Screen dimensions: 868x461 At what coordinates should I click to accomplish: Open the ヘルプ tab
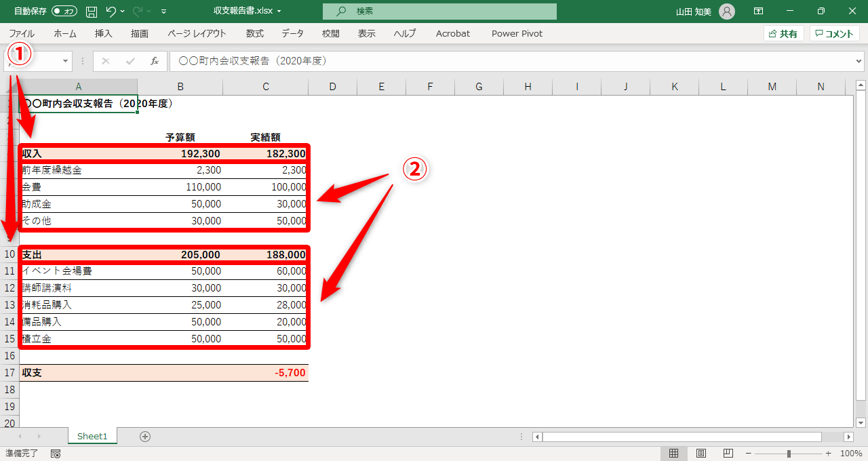[405, 33]
